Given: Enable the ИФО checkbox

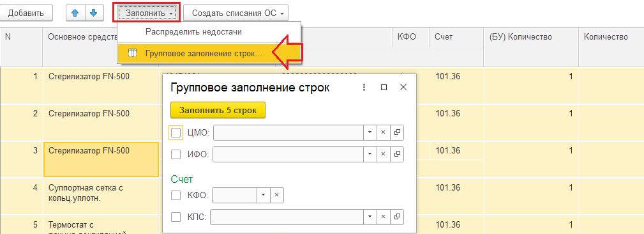Looking at the screenshot, I should click(x=176, y=154).
